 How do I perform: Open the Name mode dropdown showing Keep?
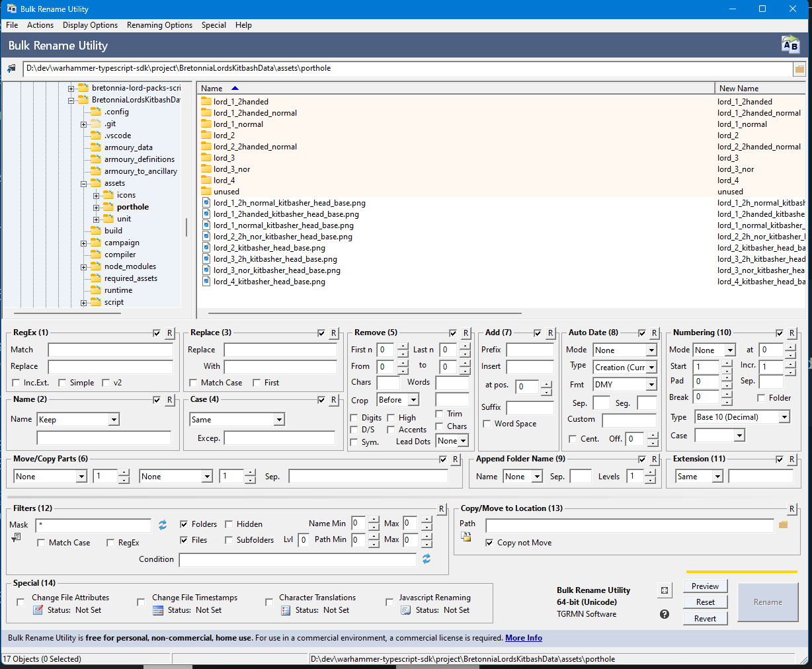click(x=114, y=420)
